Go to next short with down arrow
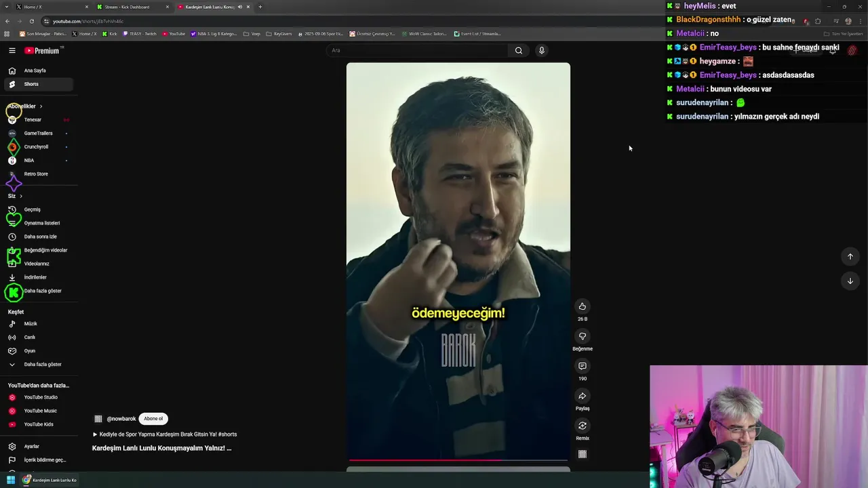 click(x=850, y=281)
